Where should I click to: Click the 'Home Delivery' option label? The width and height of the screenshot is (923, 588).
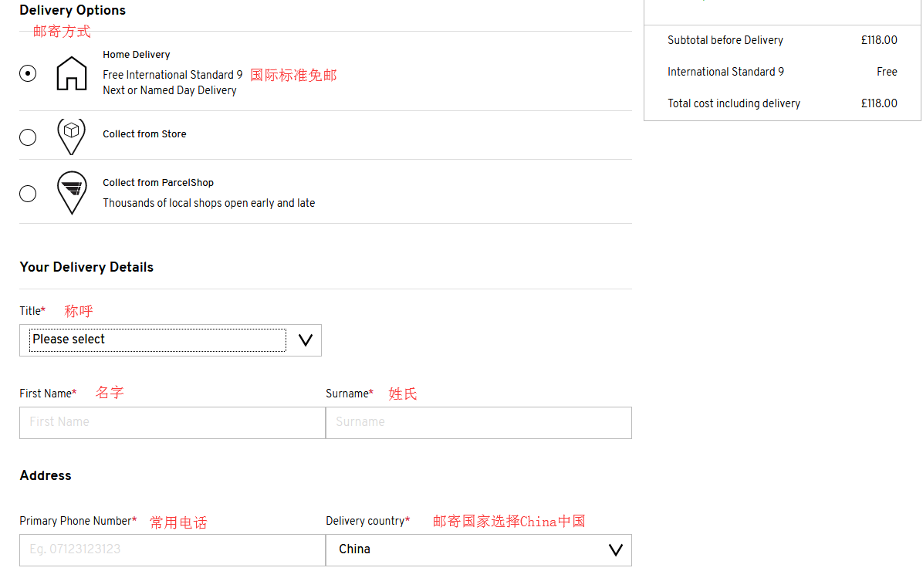pos(137,55)
